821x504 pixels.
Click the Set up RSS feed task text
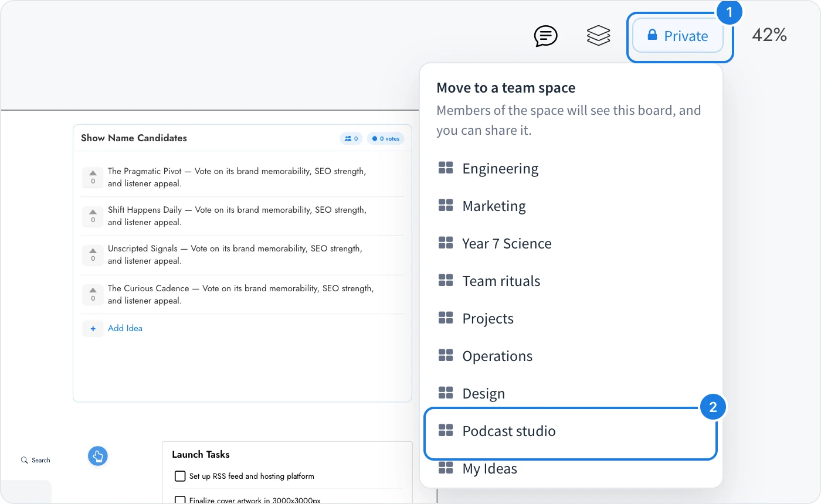coord(252,476)
